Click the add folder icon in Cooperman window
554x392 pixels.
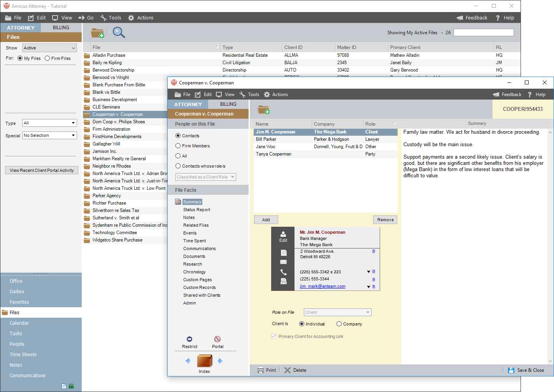point(264,110)
